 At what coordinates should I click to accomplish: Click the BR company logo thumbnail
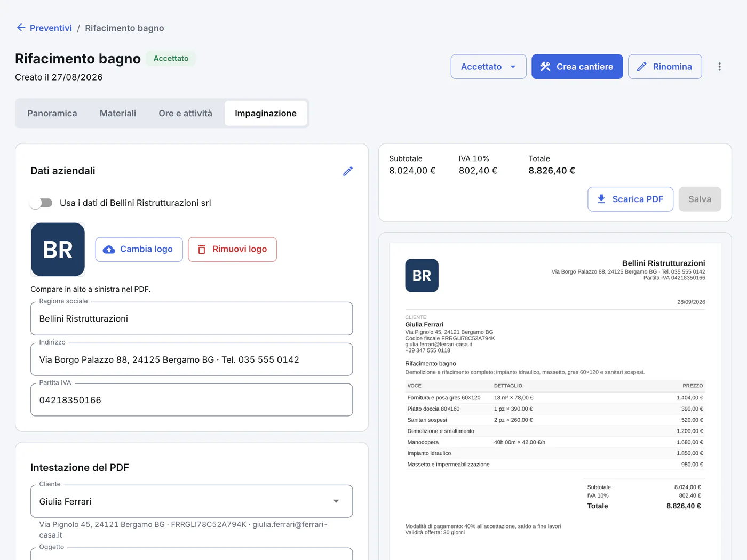coord(58,249)
